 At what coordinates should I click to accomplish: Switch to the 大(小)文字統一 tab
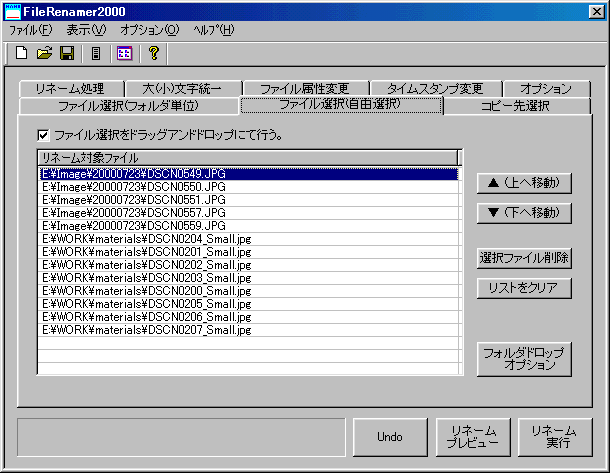pos(183,89)
